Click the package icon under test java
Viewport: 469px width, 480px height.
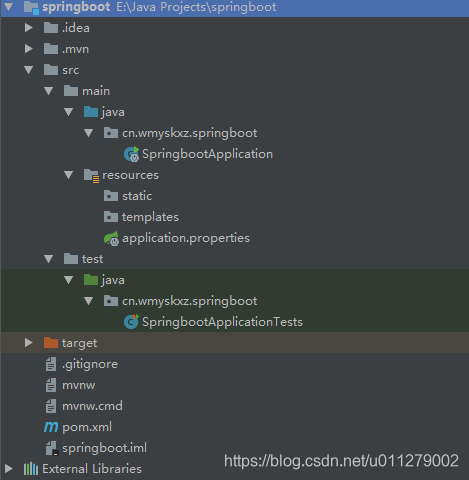[111, 301]
